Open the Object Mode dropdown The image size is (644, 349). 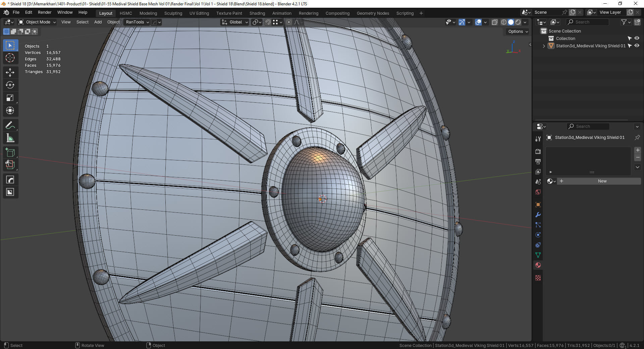coord(37,22)
